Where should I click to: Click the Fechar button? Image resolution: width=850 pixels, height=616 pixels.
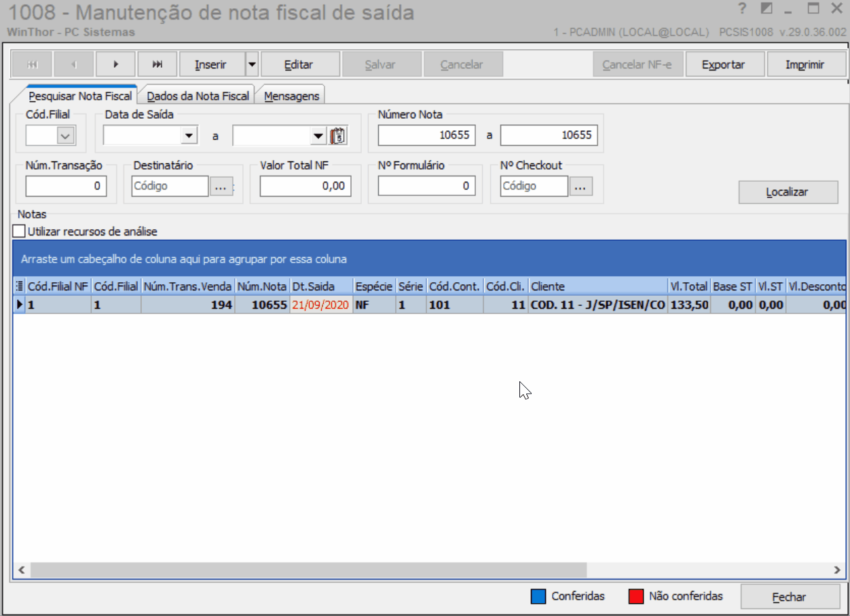(790, 597)
